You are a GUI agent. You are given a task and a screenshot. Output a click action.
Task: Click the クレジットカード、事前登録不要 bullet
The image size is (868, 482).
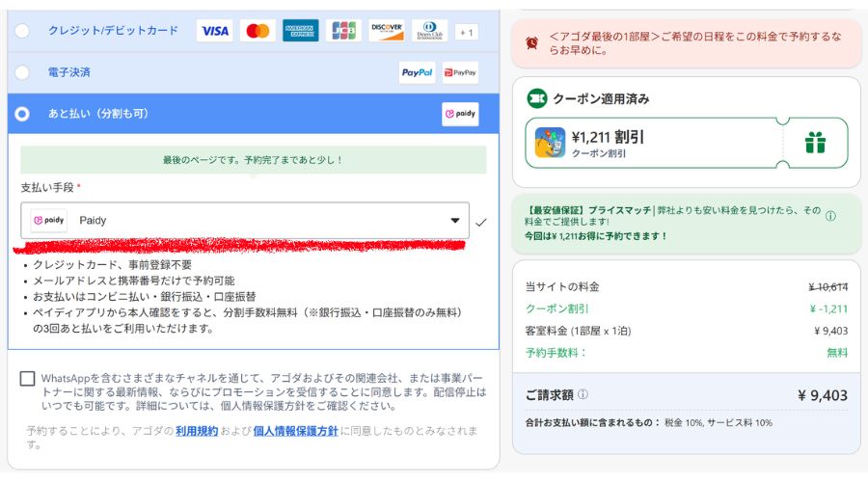[113, 264]
